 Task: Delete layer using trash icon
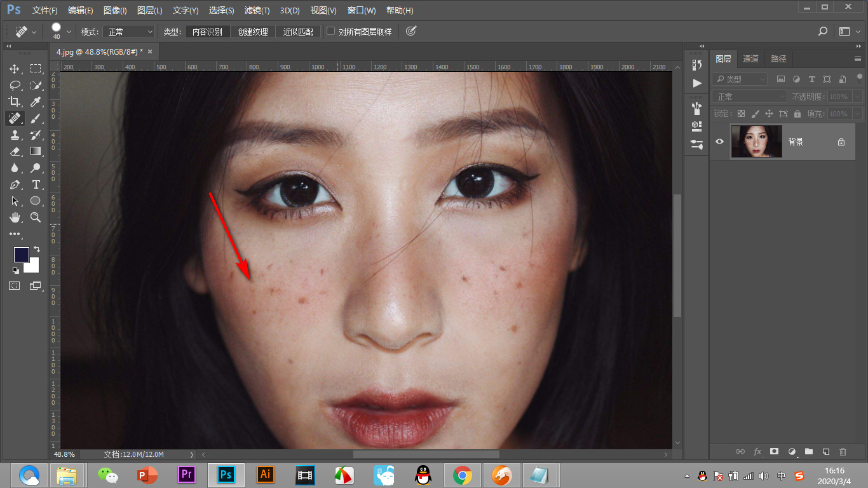tap(843, 452)
